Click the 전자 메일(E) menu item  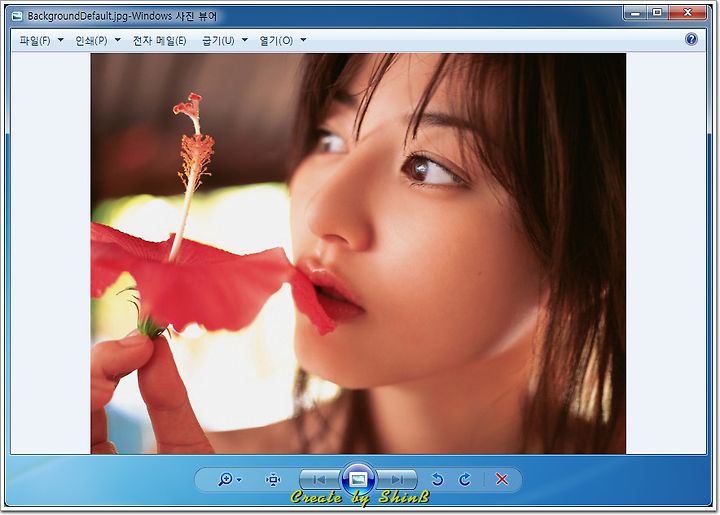(159, 40)
